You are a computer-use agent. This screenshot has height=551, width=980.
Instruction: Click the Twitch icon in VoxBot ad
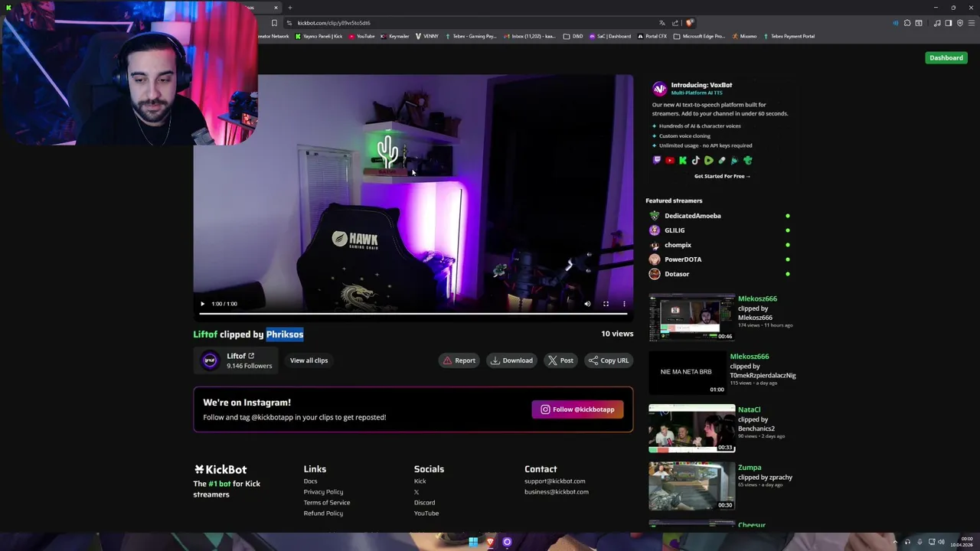click(x=657, y=161)
